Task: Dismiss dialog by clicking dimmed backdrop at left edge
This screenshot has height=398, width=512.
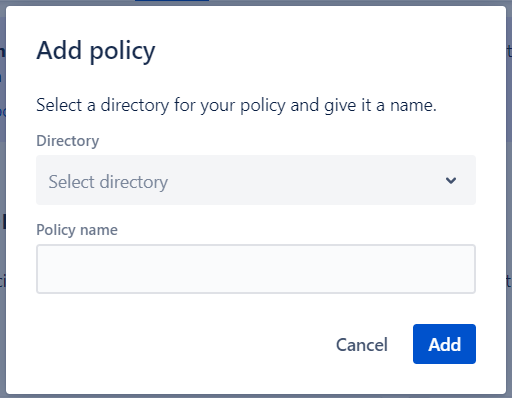Action: coord(3,200)
